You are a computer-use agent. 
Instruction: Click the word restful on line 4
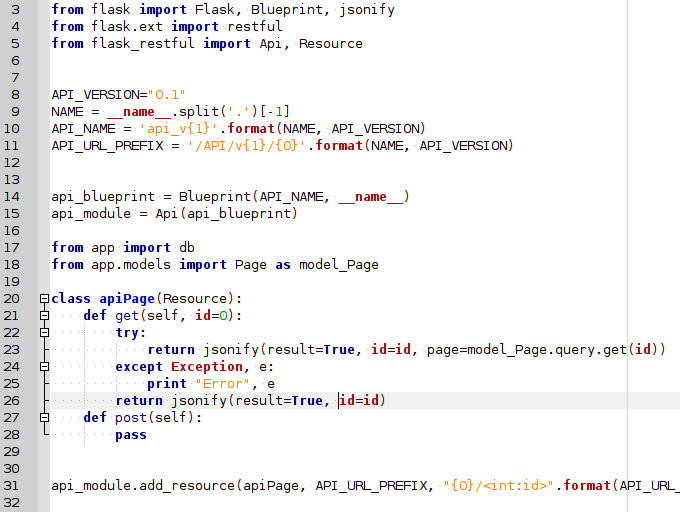coord(254,26)
